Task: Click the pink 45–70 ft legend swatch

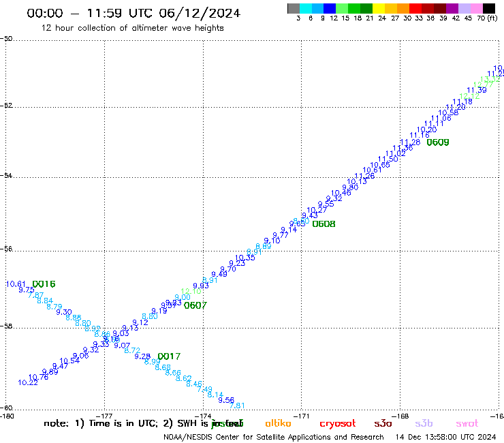Action: (477, 8)
